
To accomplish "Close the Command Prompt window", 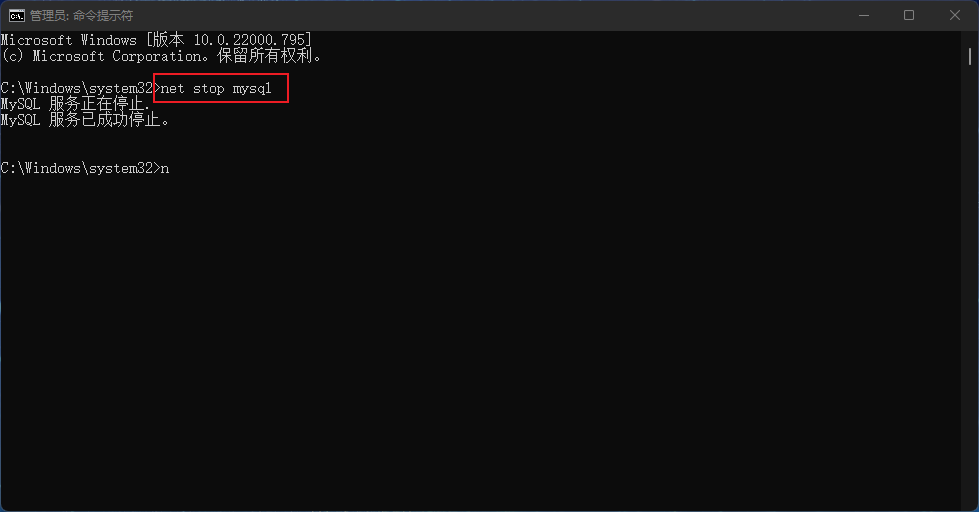I will point(955,16).
